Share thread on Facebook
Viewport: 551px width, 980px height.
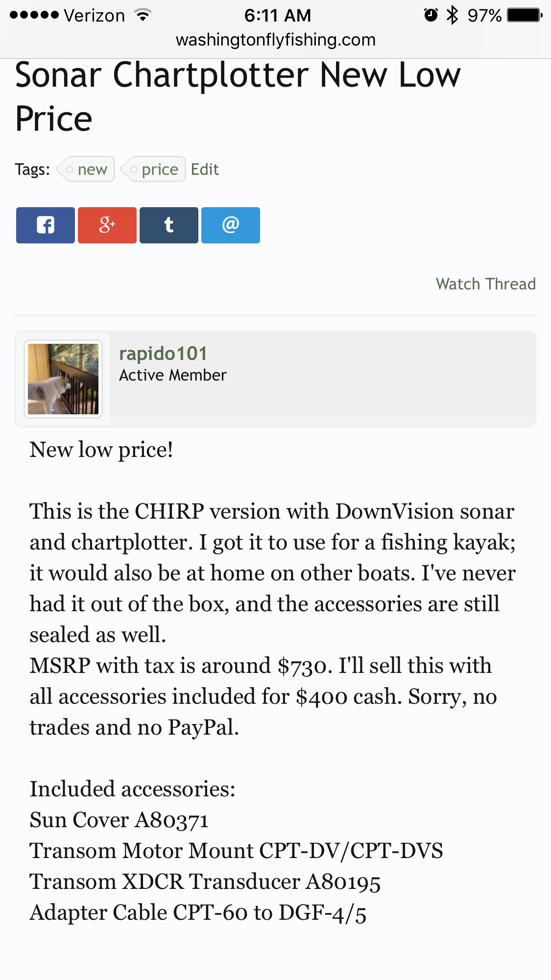pos(46,225)
